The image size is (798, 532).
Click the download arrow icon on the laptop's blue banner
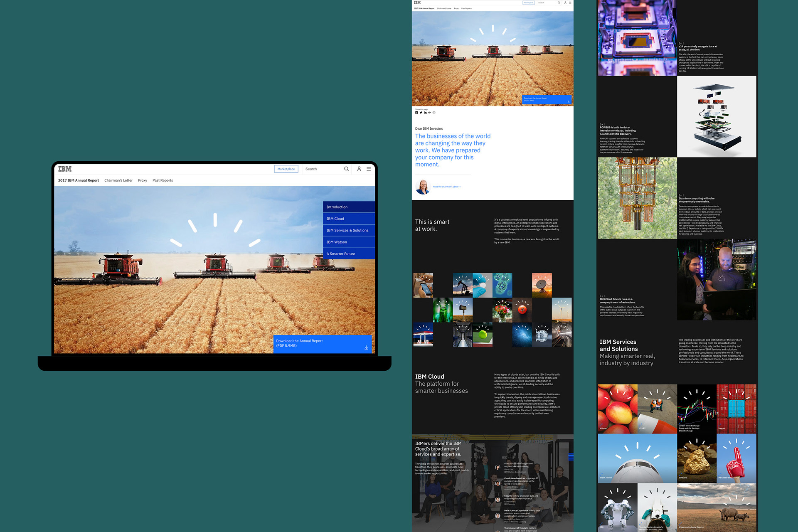click(366, 347)
